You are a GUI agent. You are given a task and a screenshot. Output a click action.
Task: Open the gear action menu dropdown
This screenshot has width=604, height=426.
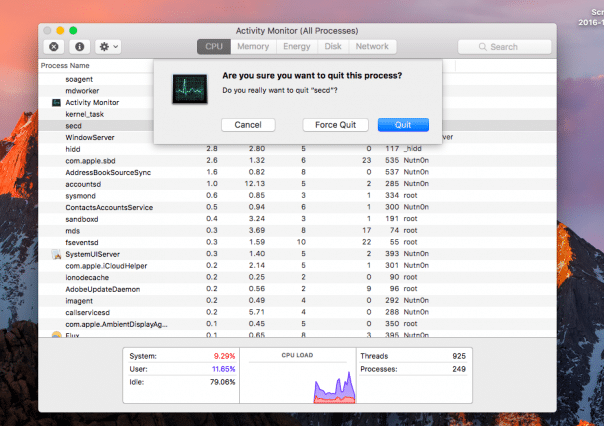(108, 47)
